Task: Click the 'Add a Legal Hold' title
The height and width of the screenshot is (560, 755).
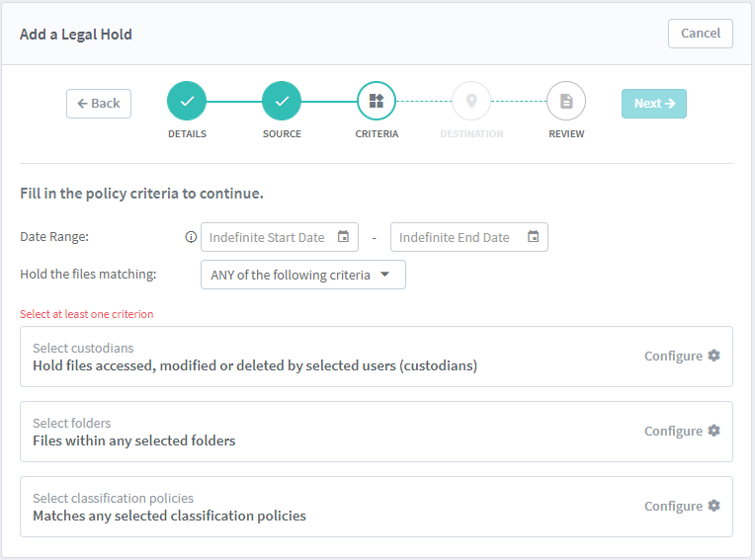Action: 75,35
